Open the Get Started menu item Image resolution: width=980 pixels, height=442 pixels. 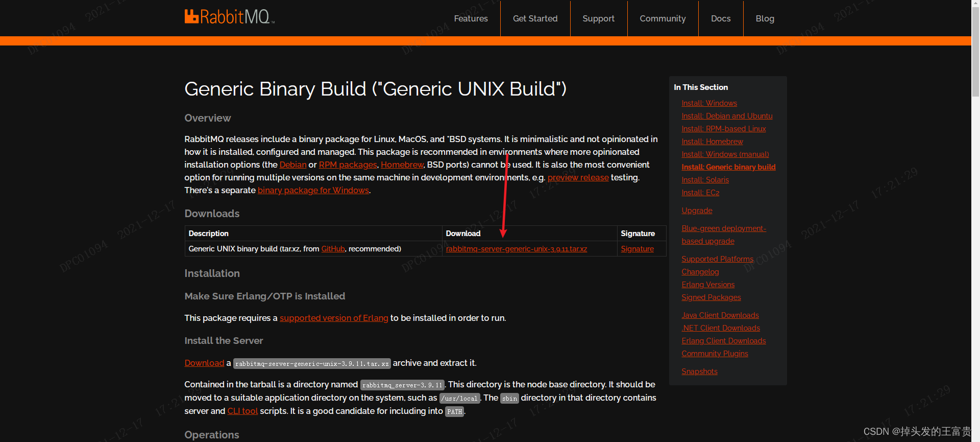point(535,18)
